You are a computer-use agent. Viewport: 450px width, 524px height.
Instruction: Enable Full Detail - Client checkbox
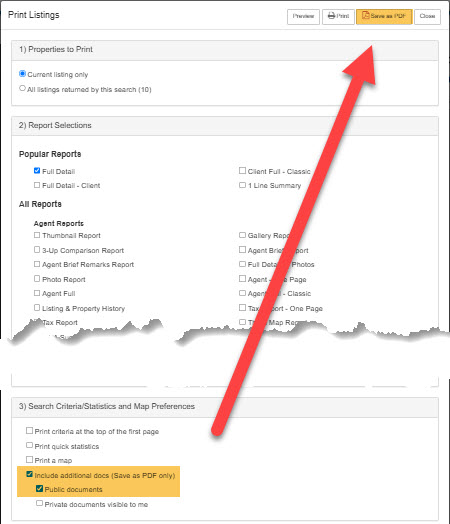click(x=37, y=185)
